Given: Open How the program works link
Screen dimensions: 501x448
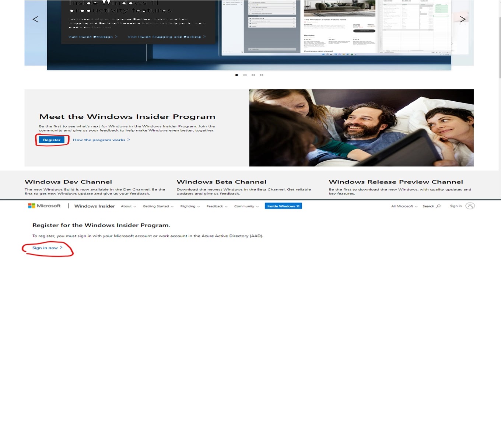Looking at the screenshot, I should [x=101, y=140].
